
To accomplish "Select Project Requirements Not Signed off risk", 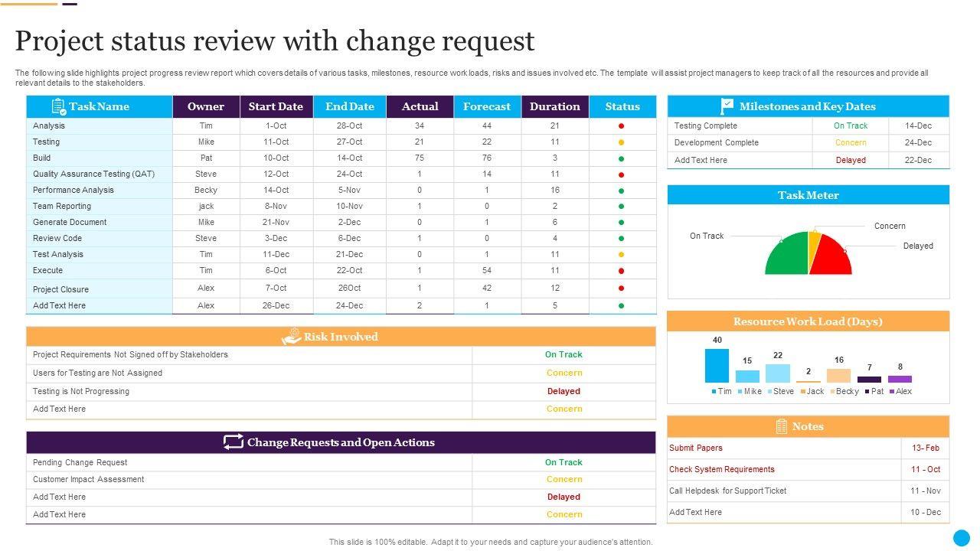I will [x=130, y=354].
